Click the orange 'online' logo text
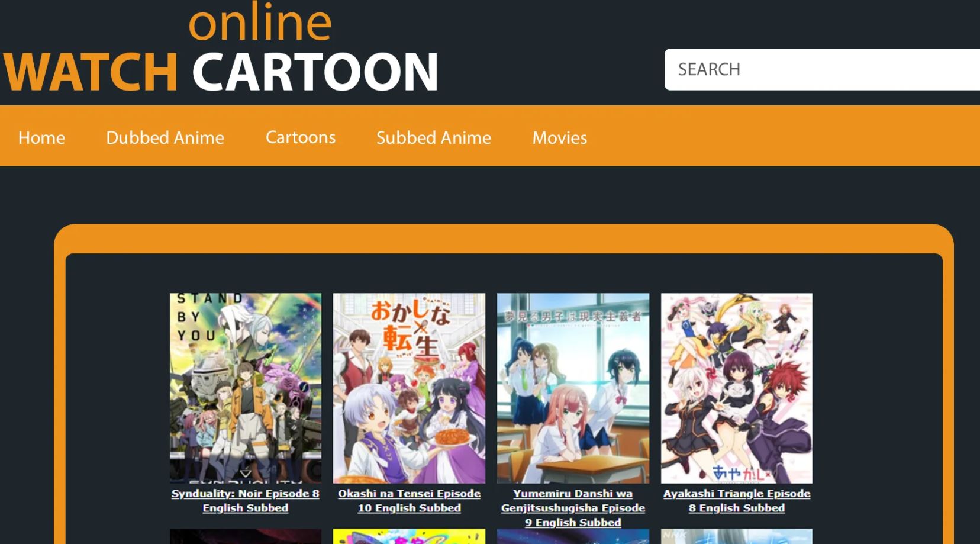980x544 pixels. [260, 22]
